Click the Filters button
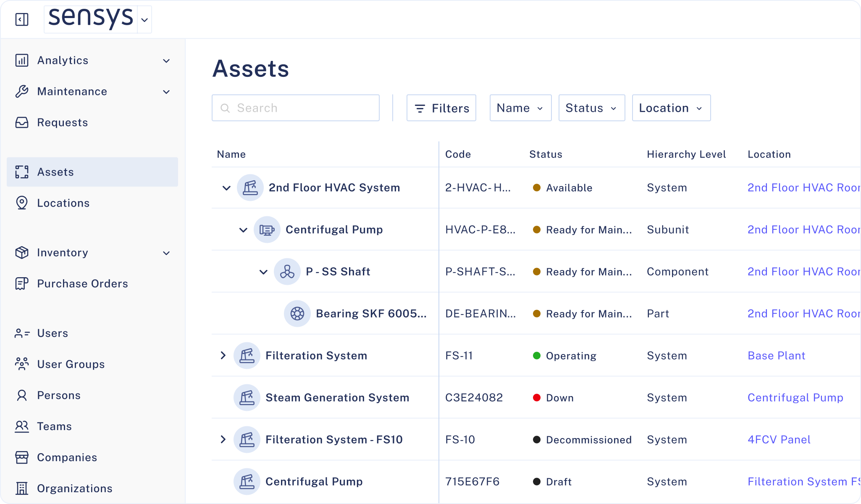Screen dimensions: 861x504 (441, 108)
